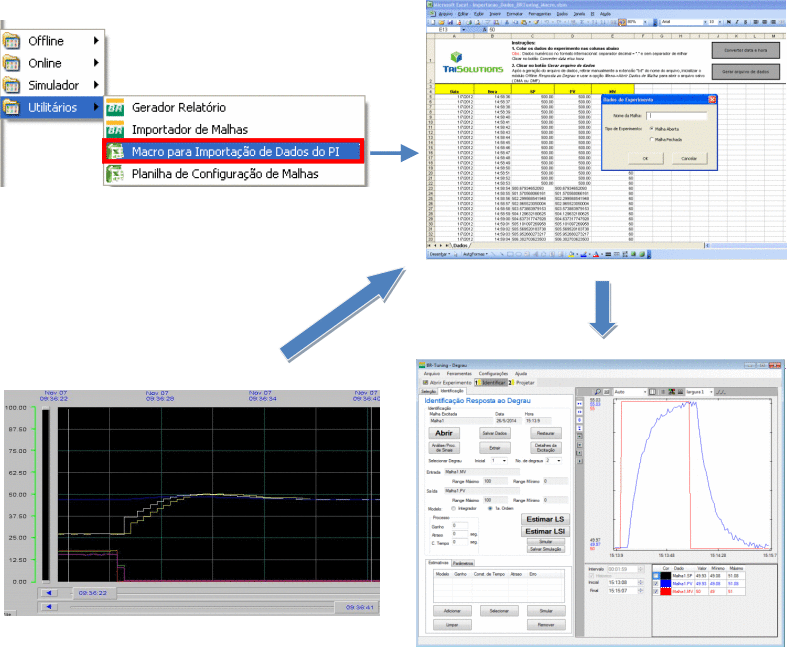787x647 pixels.
Task: Open Planilha de Configuração de Malhas
Action: (225, 173)
